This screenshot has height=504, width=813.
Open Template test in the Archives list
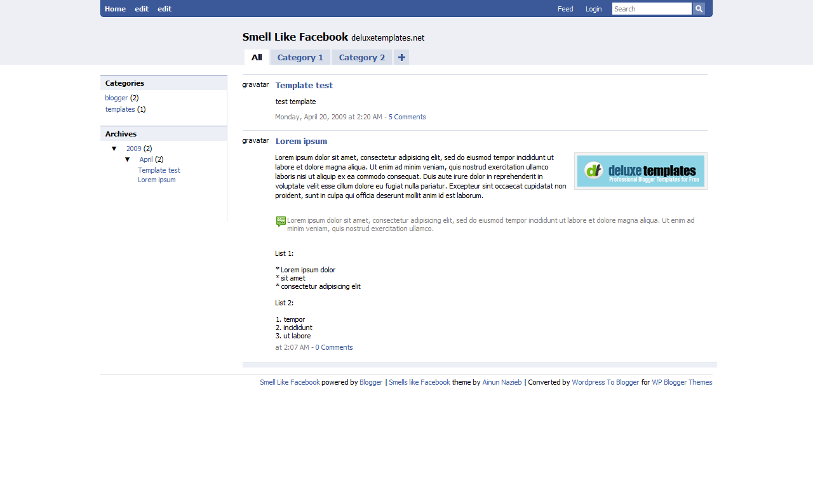159,170
